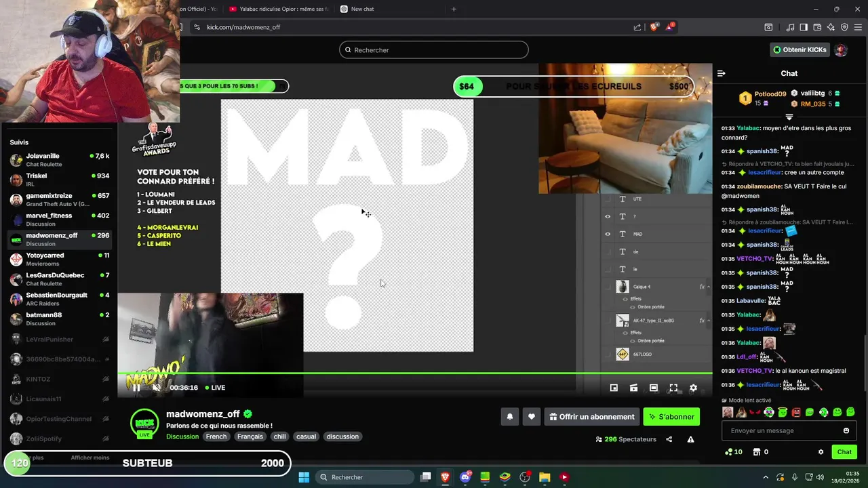Screen dimensions: 868x488
Task: Collapse effects arrow on Calque 4 layer
Action: 709,287
